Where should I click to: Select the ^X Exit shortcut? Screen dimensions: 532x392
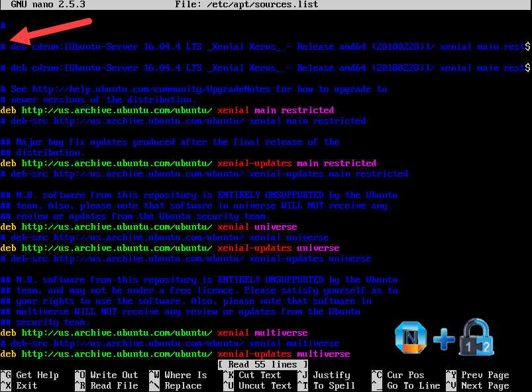(x=19, y=385)
